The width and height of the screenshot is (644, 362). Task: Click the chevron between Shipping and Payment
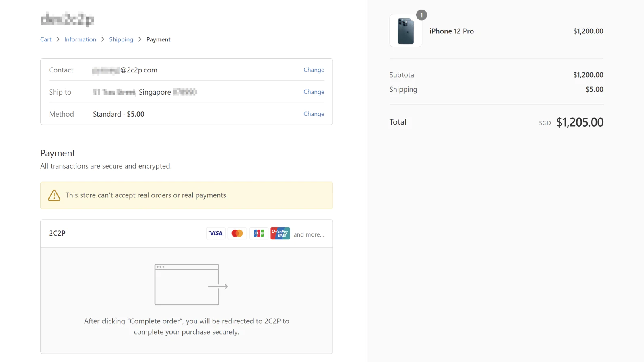pyautogui.click(x=140, y=39)
